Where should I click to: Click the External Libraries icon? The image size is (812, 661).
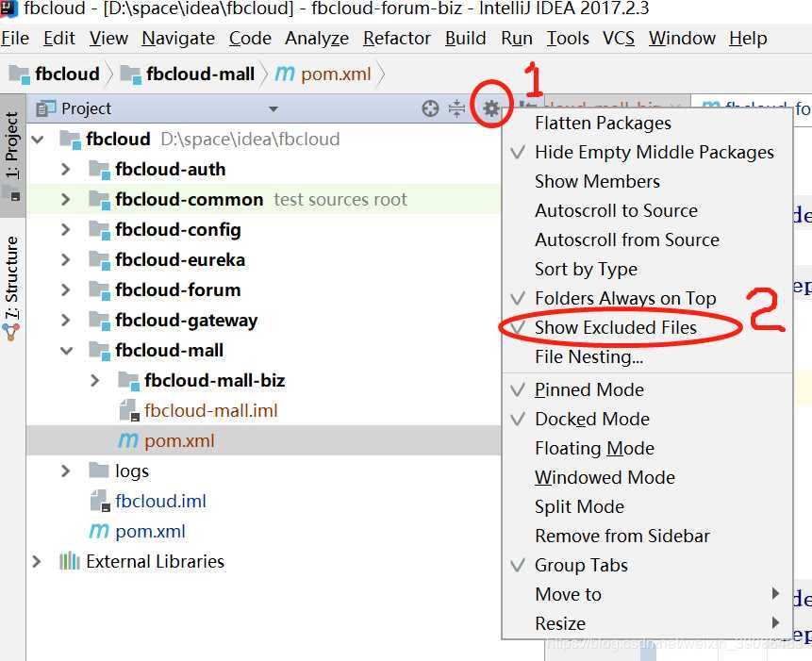click(x=70, y=561)
